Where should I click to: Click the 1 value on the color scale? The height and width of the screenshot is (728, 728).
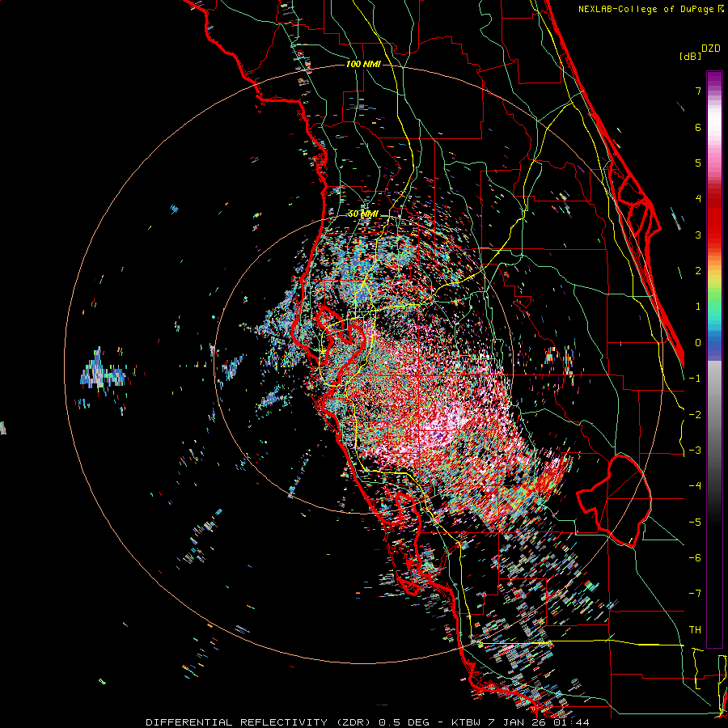[698, 307]
